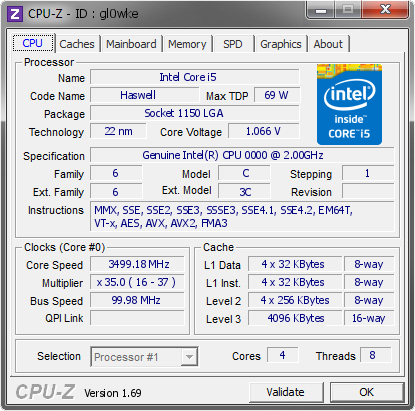The image size is (415, 411).
Task: Go to the SPD tab
Action: 233,44
